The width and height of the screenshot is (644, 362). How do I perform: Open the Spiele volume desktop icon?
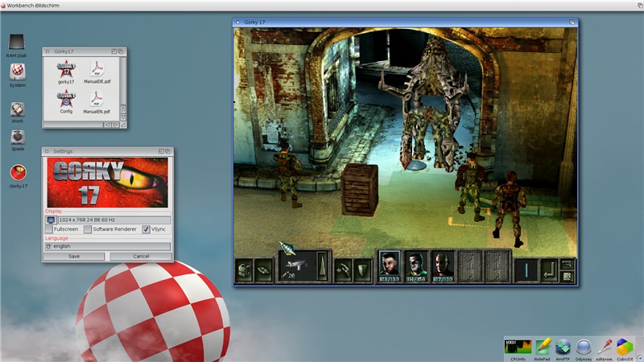coord(18,140)
